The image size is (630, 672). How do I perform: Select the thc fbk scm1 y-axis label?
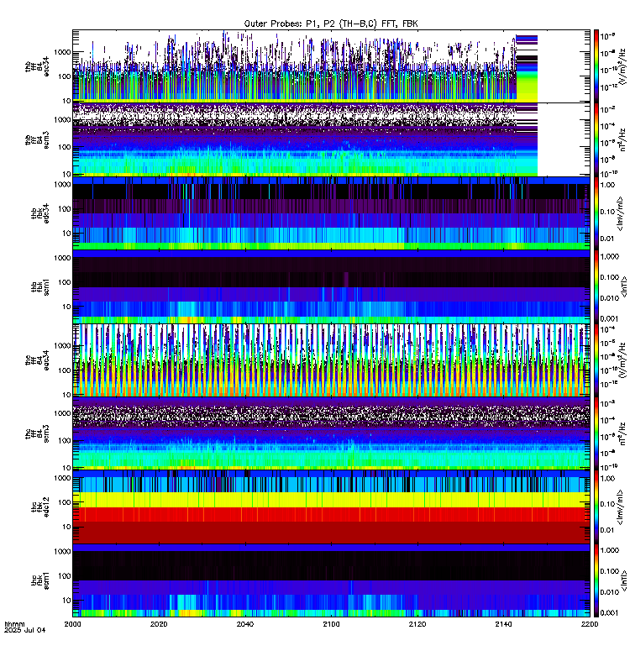coord(40,580)
